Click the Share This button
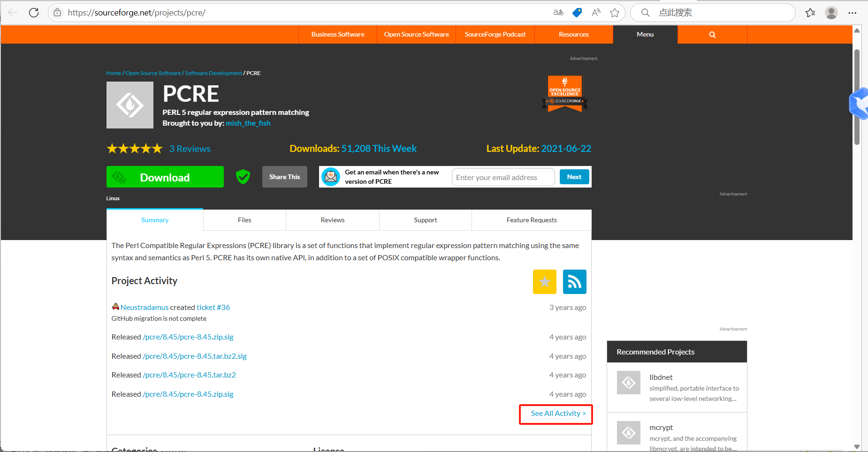Viewport: 868px width, 452px height. point(285,177)
